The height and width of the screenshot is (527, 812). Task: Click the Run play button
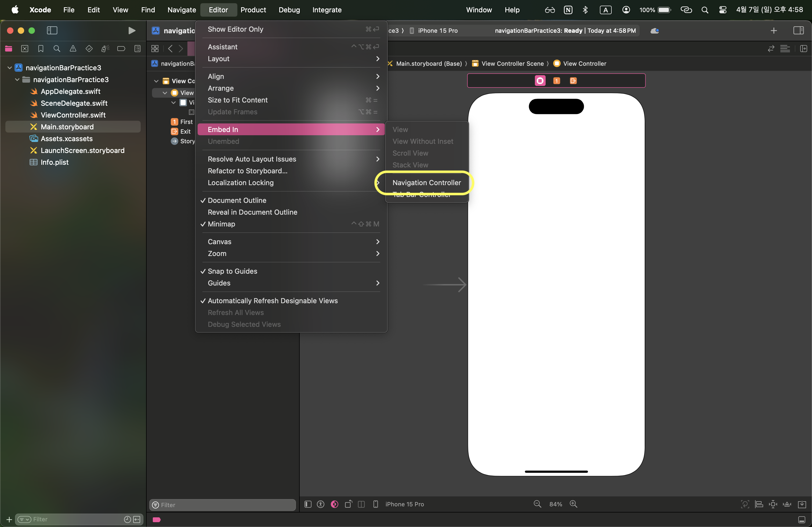click(x=132, y=31)
